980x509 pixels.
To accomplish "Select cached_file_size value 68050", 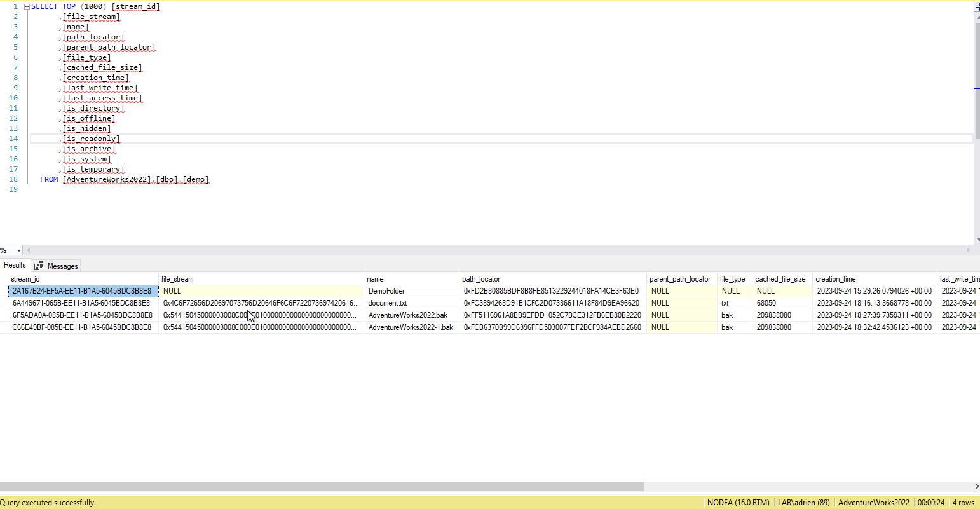I will pyautogui.click(x=766, y=303).
